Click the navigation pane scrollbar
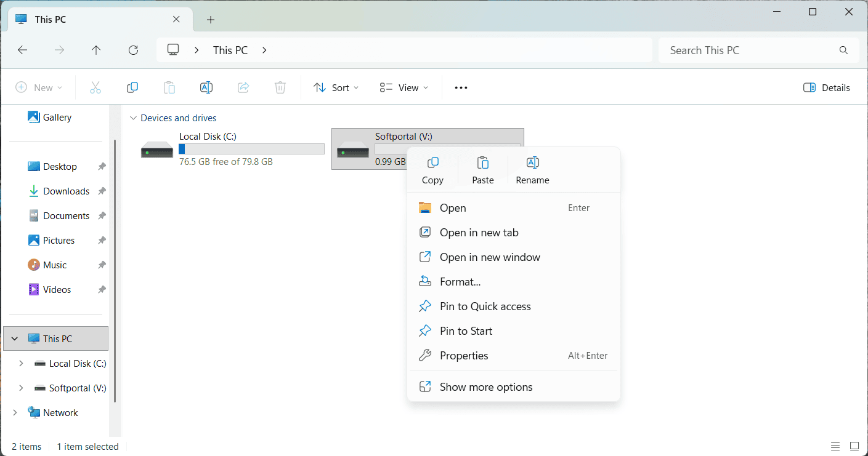The width and height of the screenshot is (868, 456). tap(115, 271)
